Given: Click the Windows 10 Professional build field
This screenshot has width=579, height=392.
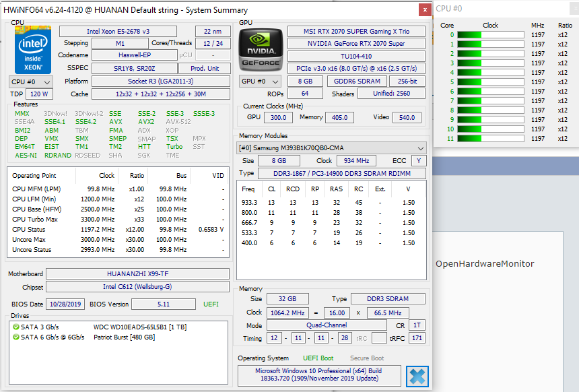Looking at the screenshot, I should click(319, 375).
